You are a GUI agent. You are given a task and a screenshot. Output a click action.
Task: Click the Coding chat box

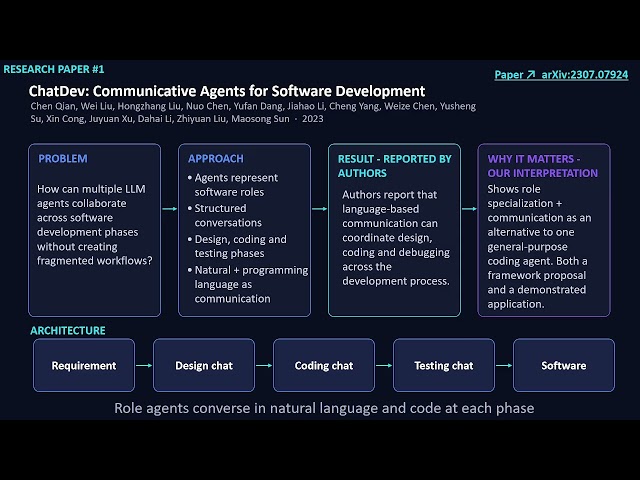(324, 365)
